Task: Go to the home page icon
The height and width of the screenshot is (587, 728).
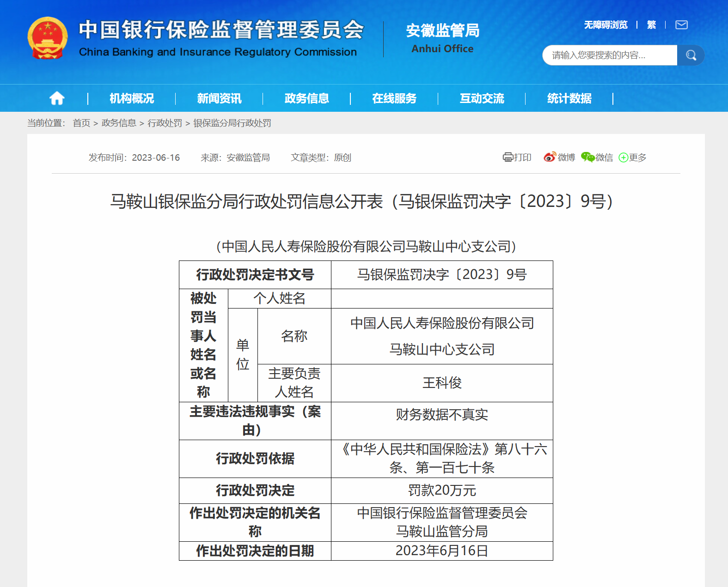Action: pyautogui.click(x=57, y=98)
